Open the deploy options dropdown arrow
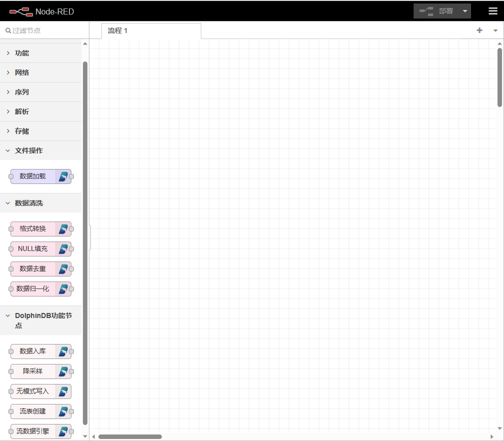Screen dimensions: 504x441 pyautogui.click(x=465, y=10)
